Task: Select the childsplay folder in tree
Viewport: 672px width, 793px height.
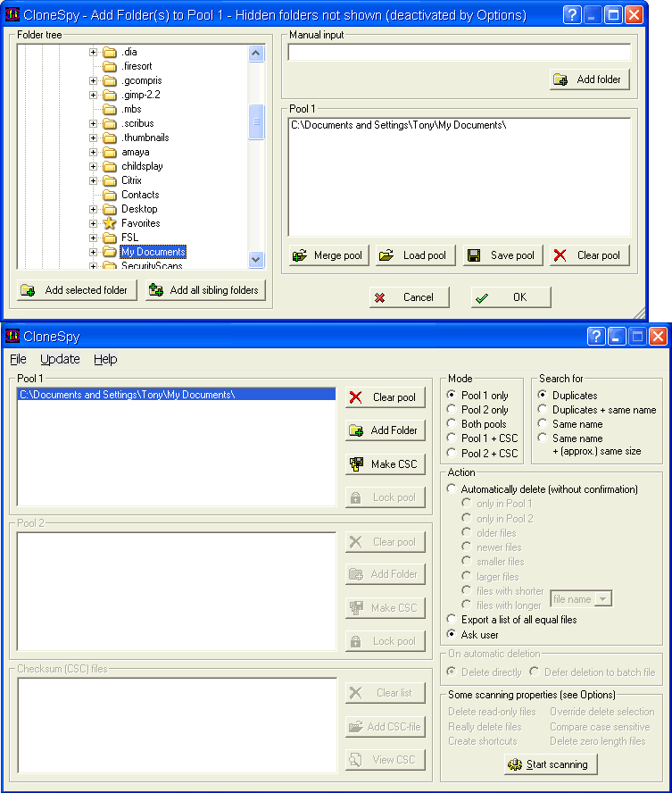Action: coord(142,166)
